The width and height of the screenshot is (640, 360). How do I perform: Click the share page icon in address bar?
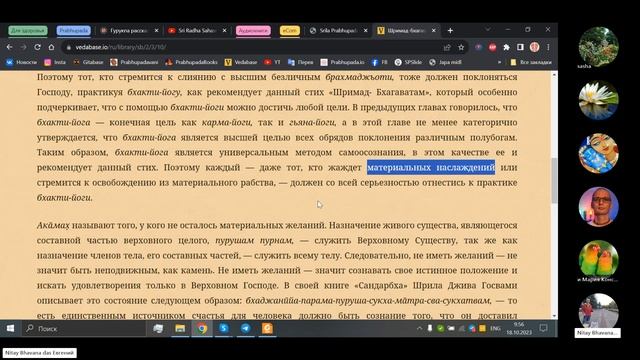[447, 47]
